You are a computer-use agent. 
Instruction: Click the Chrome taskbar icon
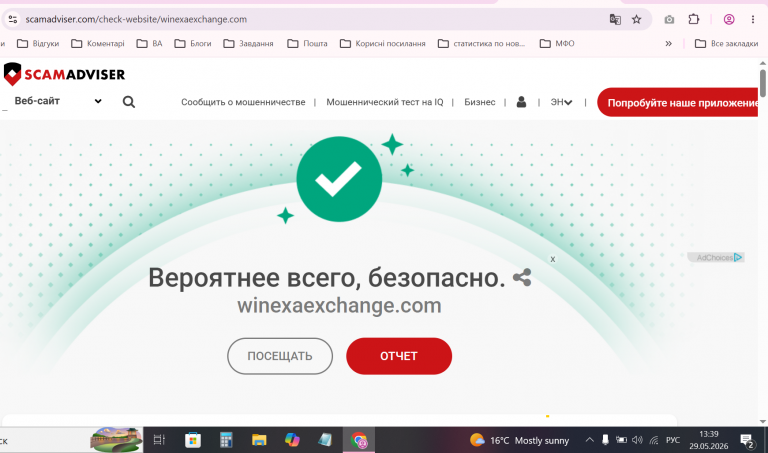click(359, 440)
